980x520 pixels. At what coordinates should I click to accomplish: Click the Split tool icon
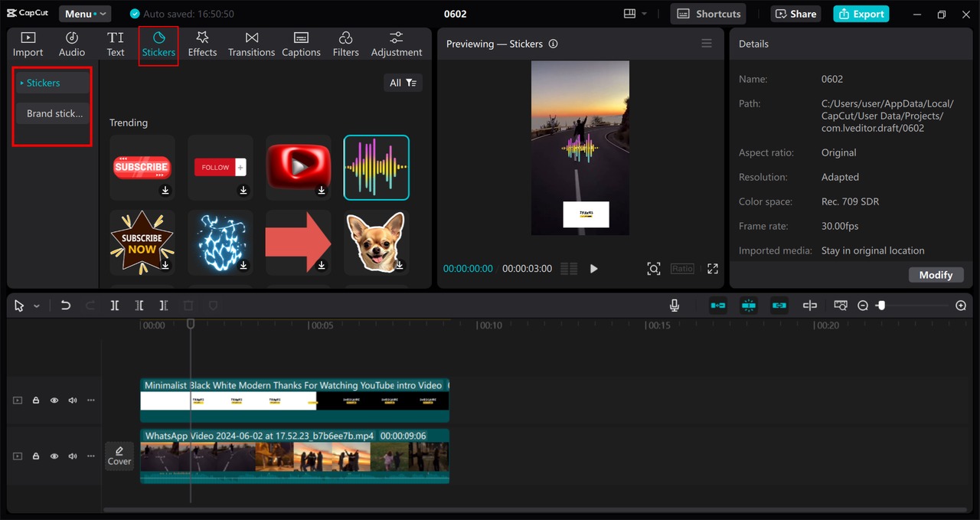[114, 306]
